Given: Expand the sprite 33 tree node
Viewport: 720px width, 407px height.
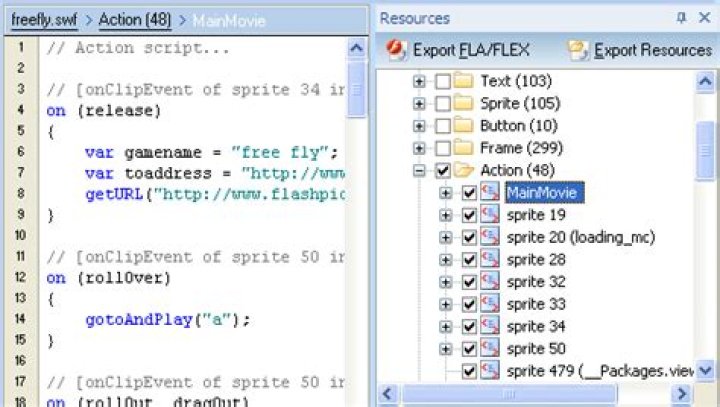Looking at the screenshot, I should (x=445, y=304).
